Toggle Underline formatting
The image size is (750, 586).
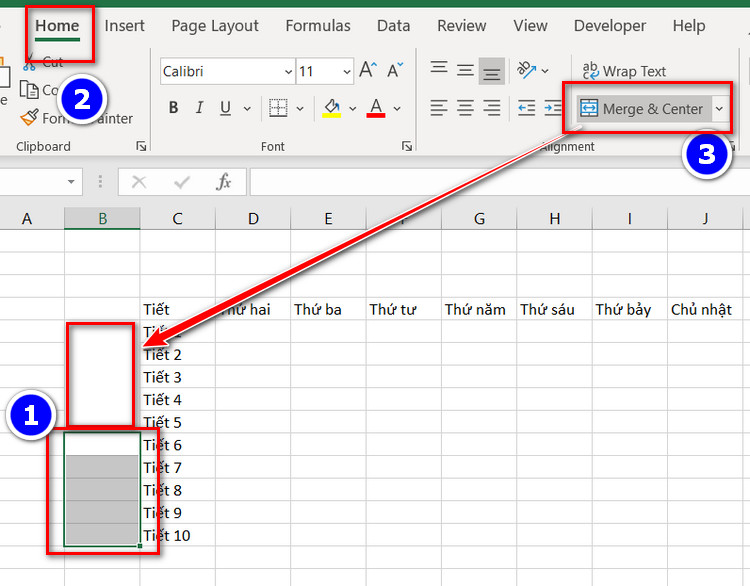(225, 108)
